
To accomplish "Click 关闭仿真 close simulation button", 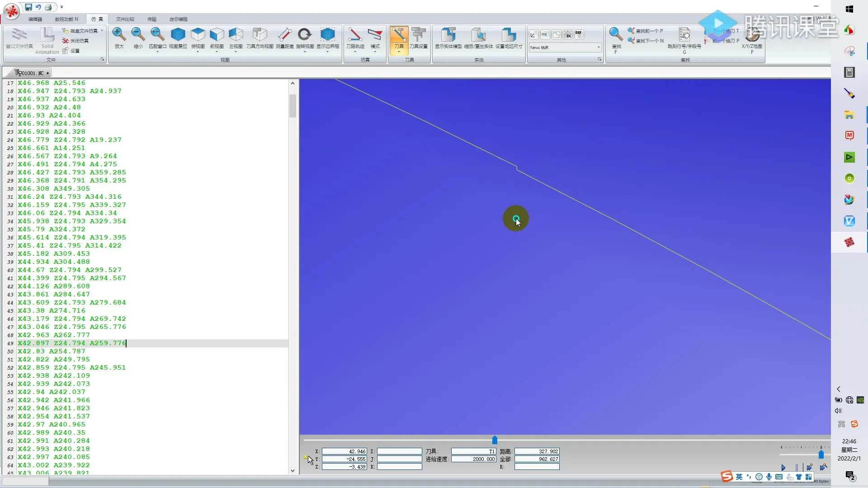I will 76,41.
